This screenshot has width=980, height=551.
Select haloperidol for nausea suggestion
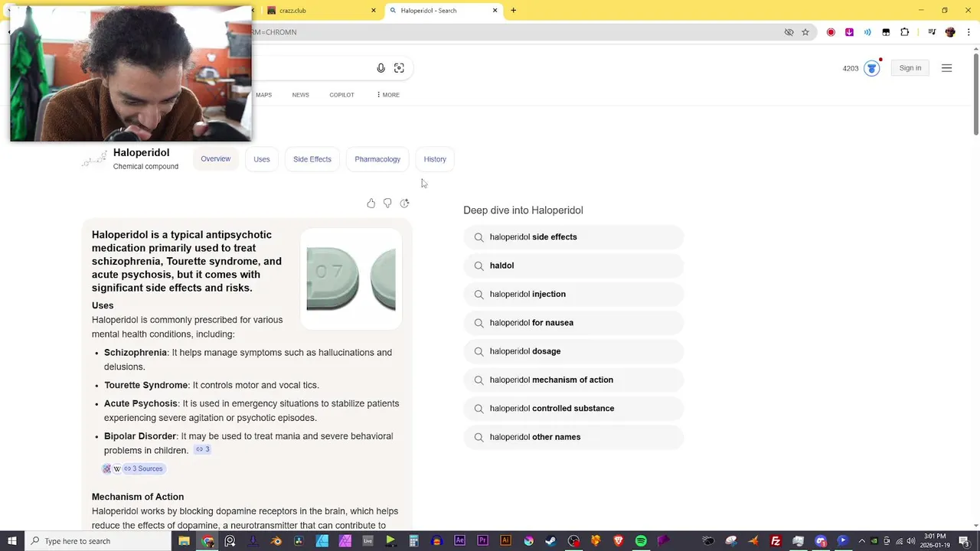[573, 323]
